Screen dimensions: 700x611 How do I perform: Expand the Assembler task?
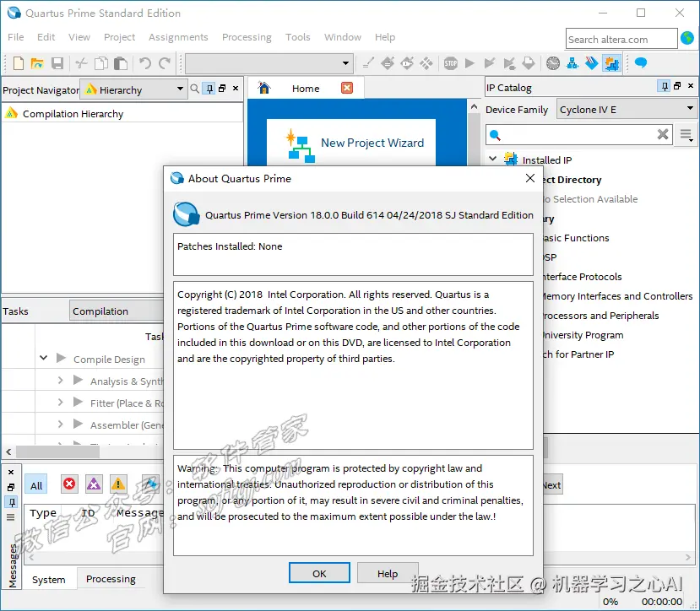[60, 424]
